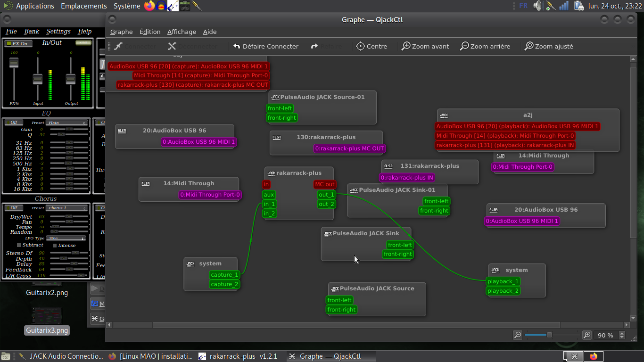The width and height of the screenshot is (644, 362).
Task: Open the Chorus preset dropdown showing Chorus 1
Action: point(67,208)
